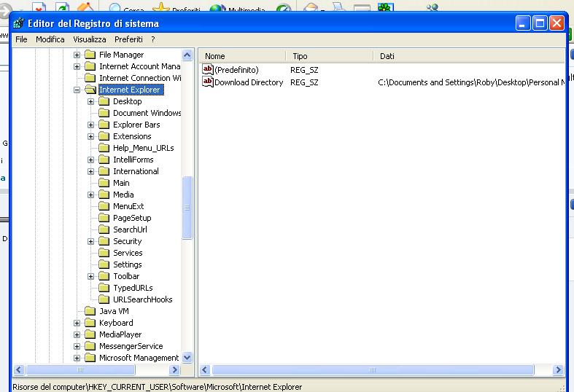Click the Java VM folder icon
Image resolution: width=574 pixels, height=392 pixels.
(90, 311)
